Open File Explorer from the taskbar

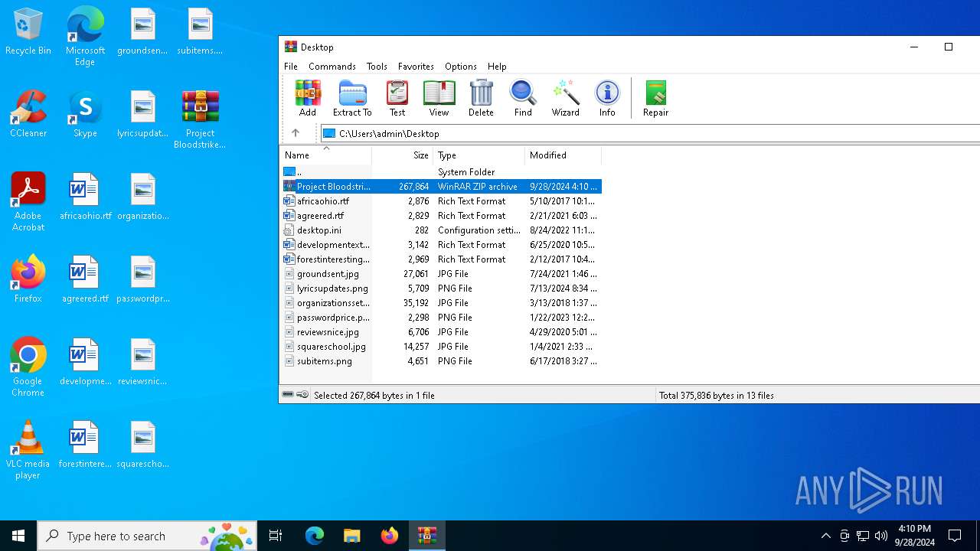(x=351, y=536)
